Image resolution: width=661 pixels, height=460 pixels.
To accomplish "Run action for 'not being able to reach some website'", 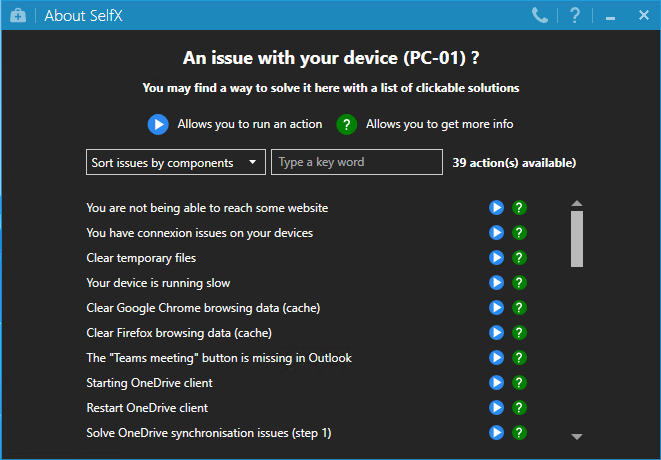I will [x=496, y=207].
